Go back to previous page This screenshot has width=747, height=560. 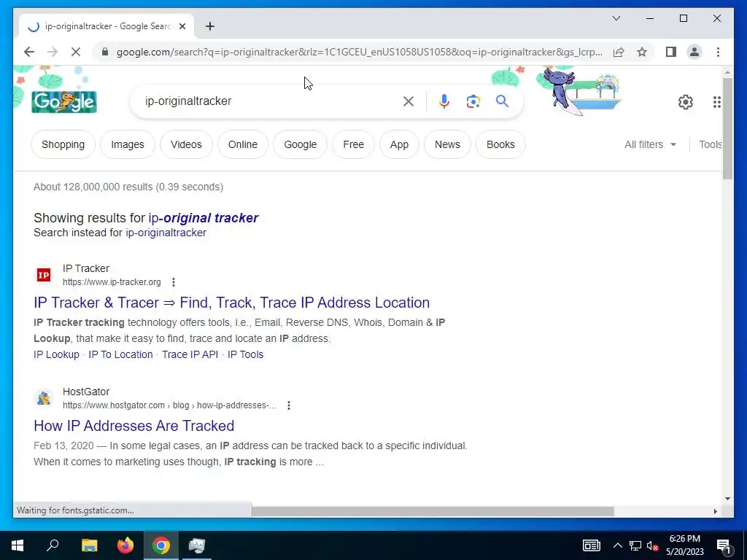point(29,52)
